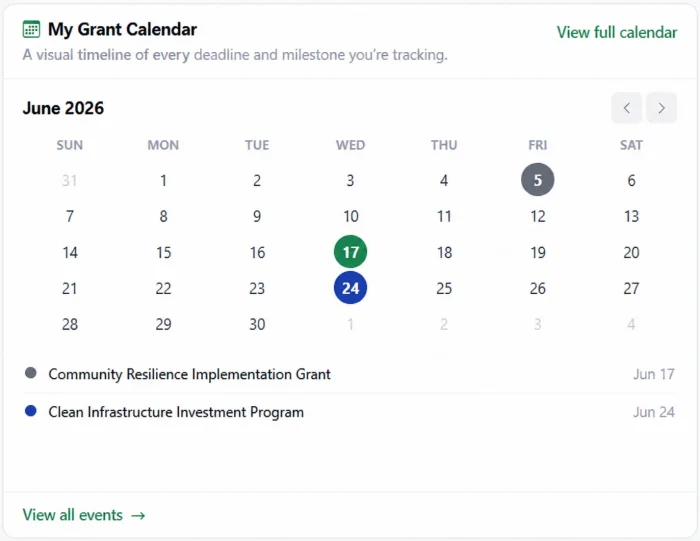Select June 13 on the calendar

631,216
